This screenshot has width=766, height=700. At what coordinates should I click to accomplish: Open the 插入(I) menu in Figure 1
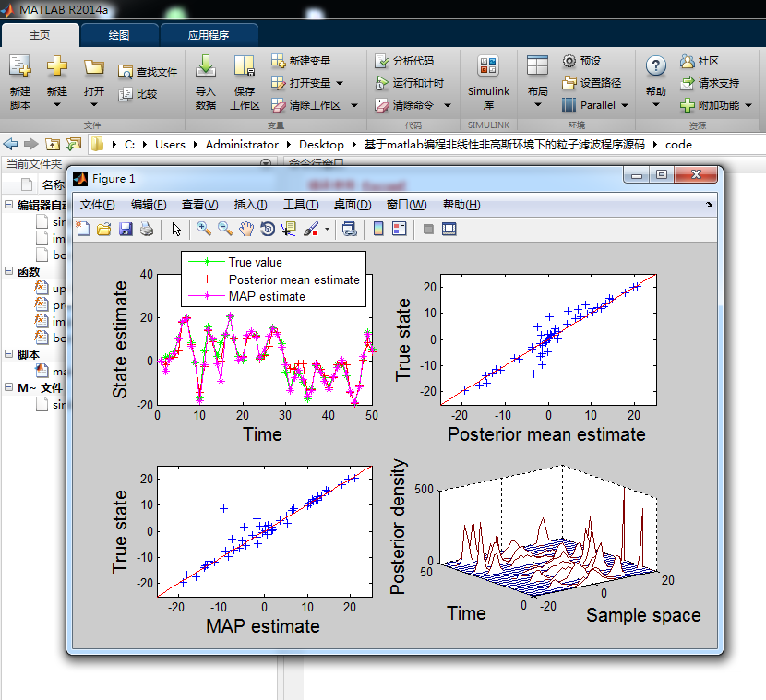coord(250,205)
